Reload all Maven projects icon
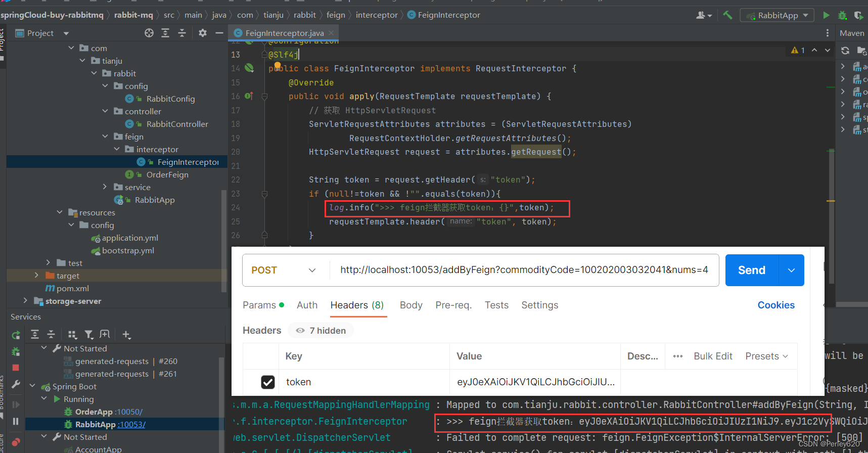The width and height of the screenshot is (868, 453). click(x=845, y=50)
